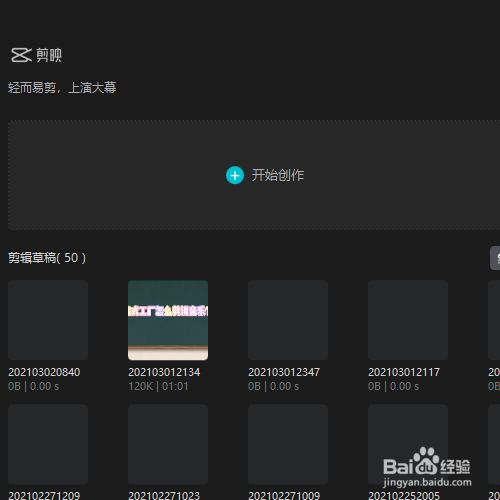Open draft thumbnail 202103012117

[408, 320]
